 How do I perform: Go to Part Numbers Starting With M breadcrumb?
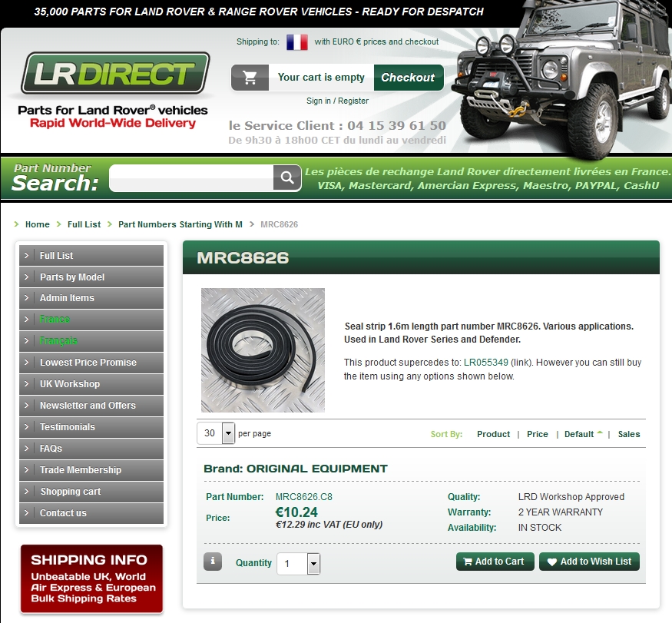click(180, 224)
